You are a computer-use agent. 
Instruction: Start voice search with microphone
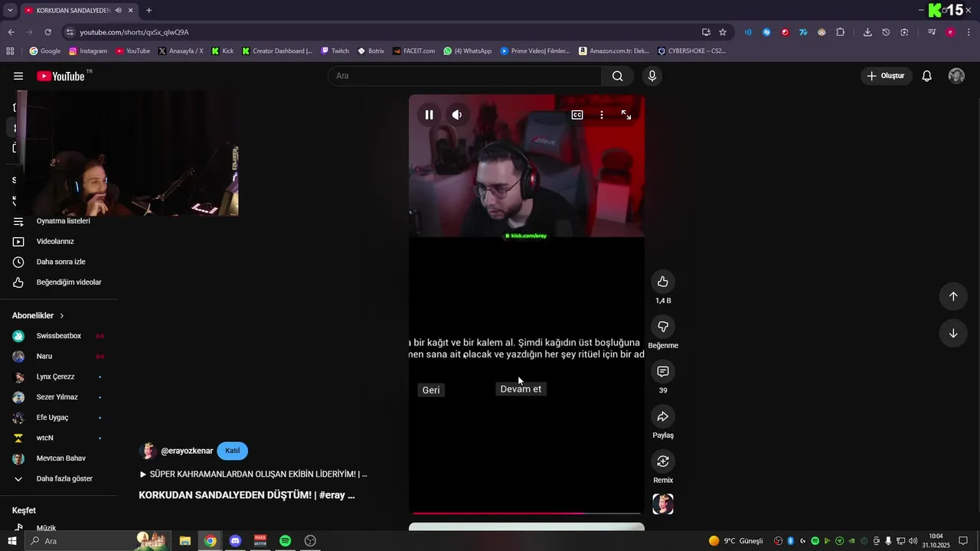pyautogui.click(x=652, y=76)
